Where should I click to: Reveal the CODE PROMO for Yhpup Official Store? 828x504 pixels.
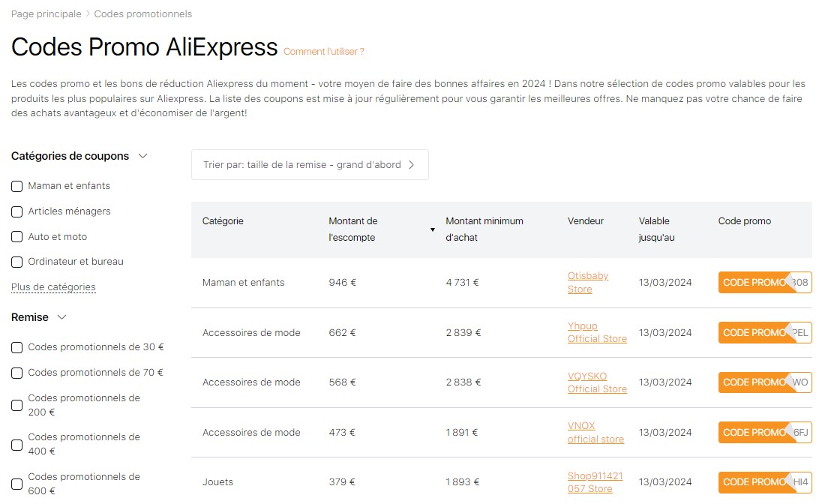pyautogui.click(x=757, y=332)
